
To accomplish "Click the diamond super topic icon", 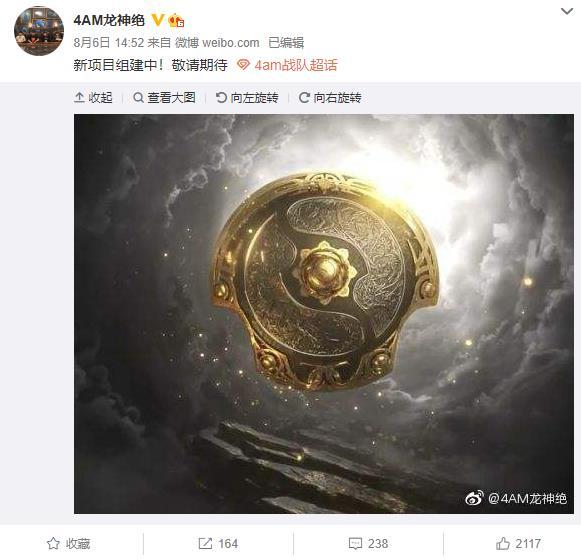I will 243,65.
